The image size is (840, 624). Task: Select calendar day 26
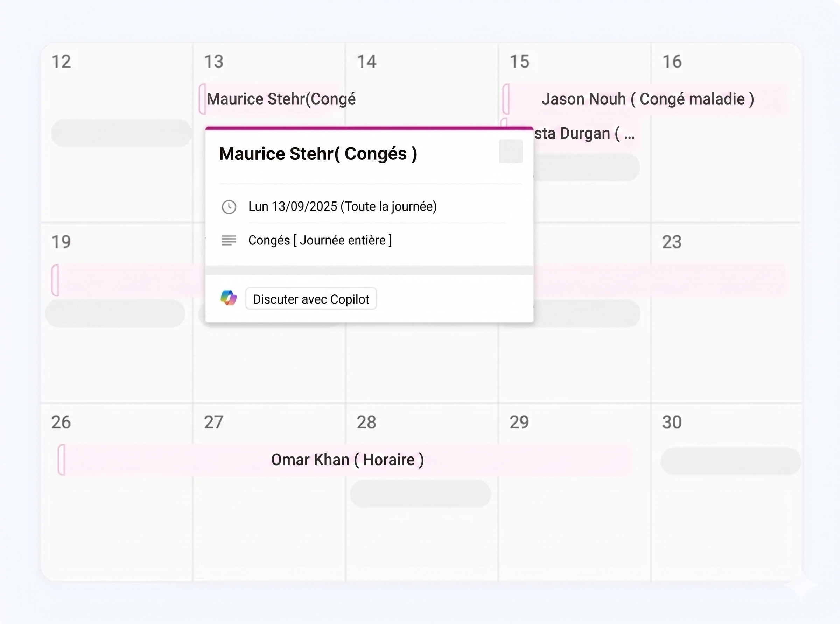pos(62,422)
